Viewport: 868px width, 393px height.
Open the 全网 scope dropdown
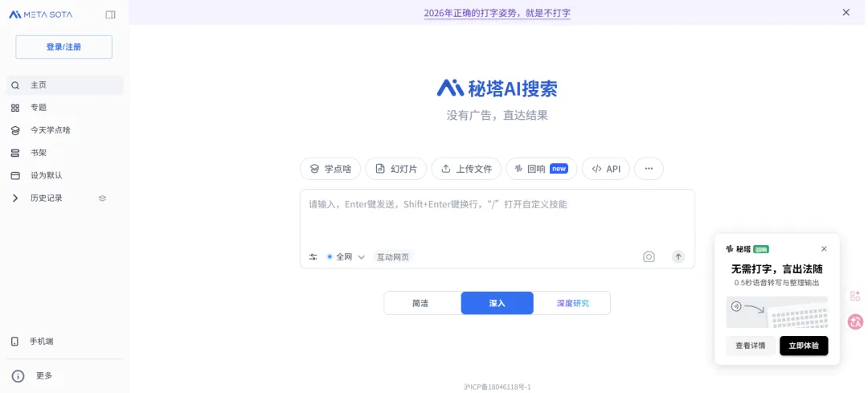click(x=346, y=257)
